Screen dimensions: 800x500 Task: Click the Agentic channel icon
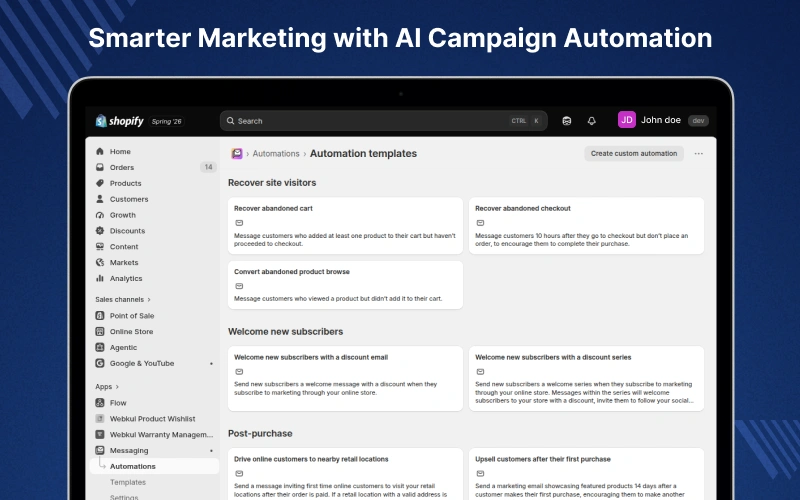[x=100, y=347]
